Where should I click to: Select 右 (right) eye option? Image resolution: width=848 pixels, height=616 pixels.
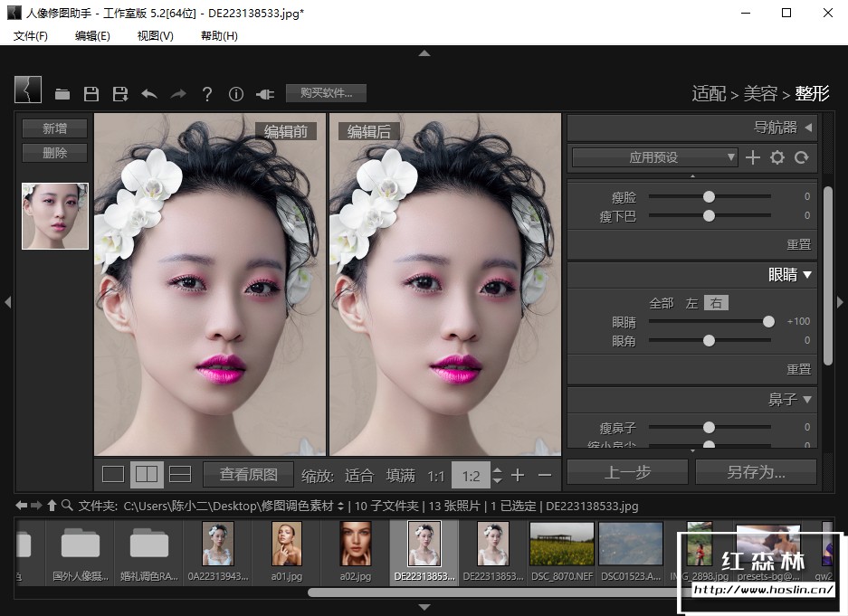716,303
